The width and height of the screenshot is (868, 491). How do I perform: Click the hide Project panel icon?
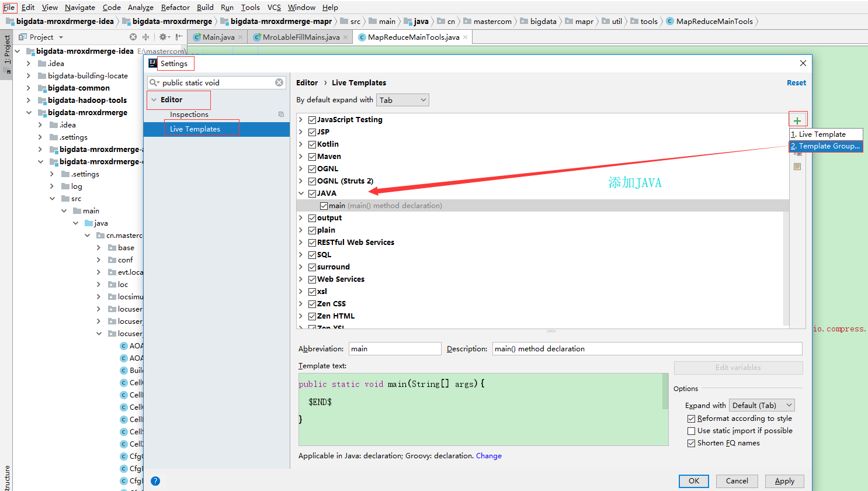click(x=179, y=37)
